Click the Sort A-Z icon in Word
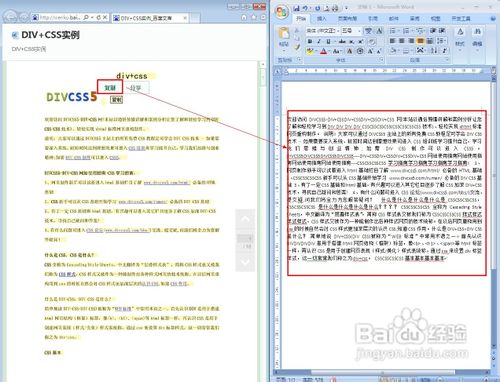500x382 pixels. [433, 51]
